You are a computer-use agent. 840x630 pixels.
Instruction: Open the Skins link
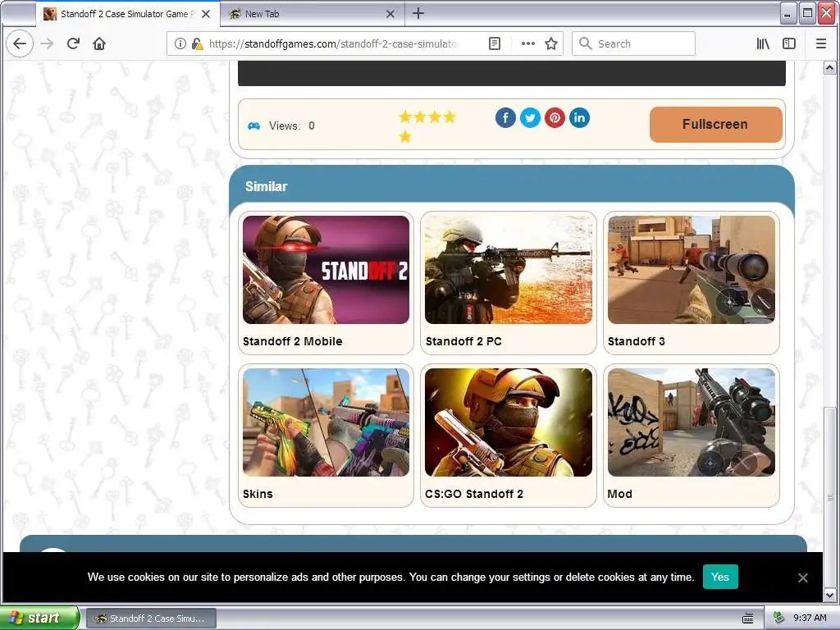pyautogui.click(x=258, y=494)
